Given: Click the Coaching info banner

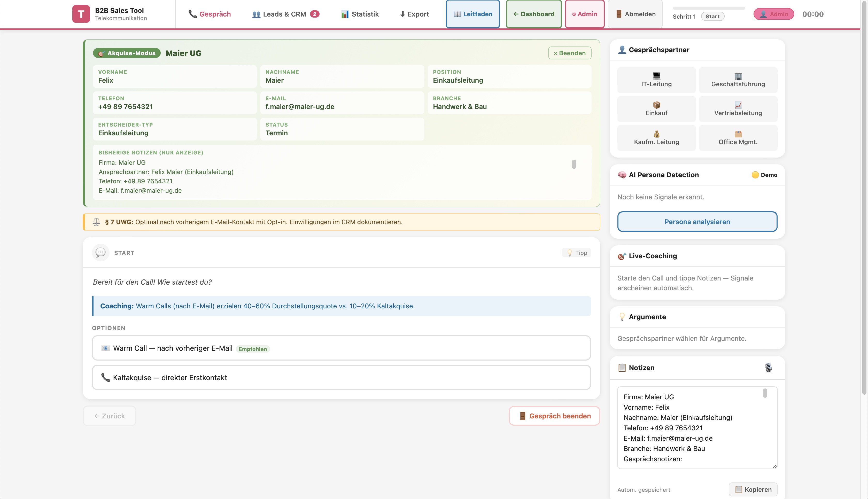Looking at the screenshot, I should coord(341,306).
